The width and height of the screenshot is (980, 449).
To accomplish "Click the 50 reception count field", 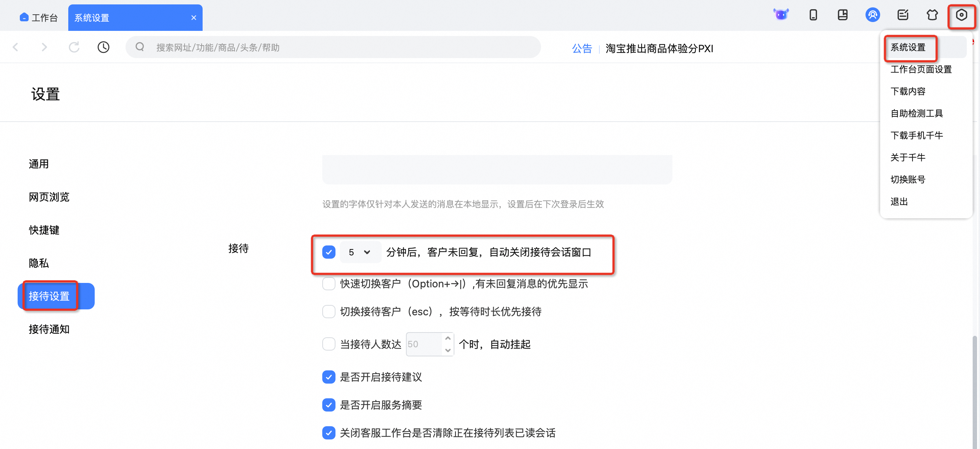I will [x=424, y=344].
